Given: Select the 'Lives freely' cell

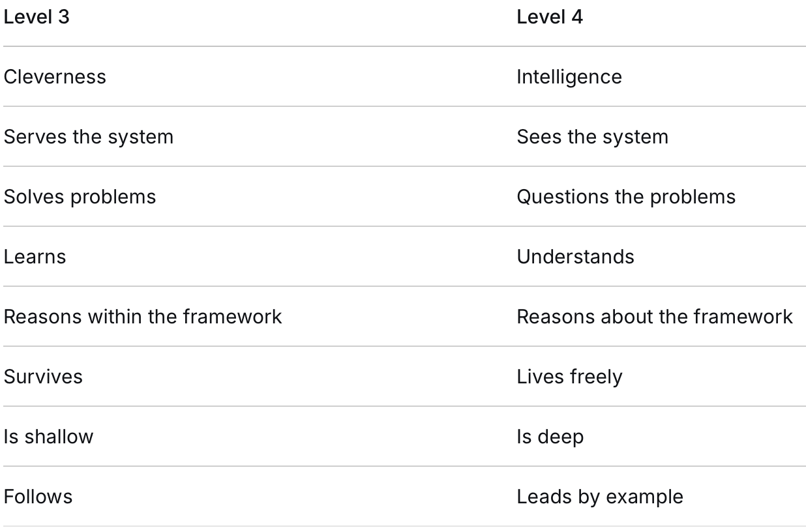Looking at the screenshot, I should (x=569, y=377).
